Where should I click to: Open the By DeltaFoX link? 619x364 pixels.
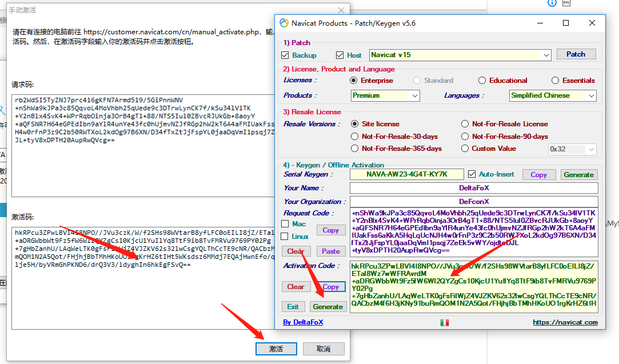tap(303, 322)
